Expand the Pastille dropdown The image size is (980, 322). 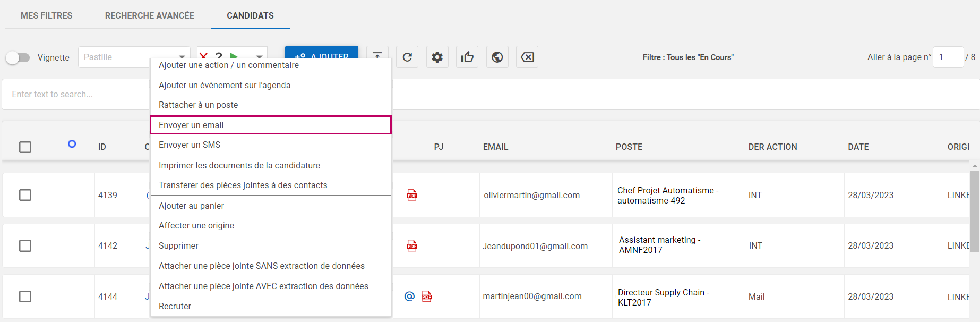(x=182, y=56)
